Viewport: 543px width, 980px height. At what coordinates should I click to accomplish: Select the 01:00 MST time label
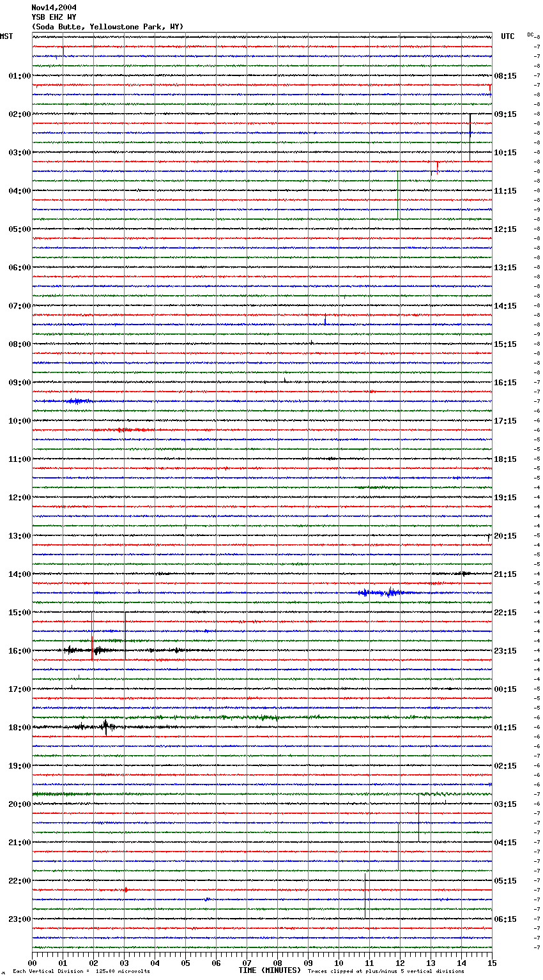tap(20, 76)
